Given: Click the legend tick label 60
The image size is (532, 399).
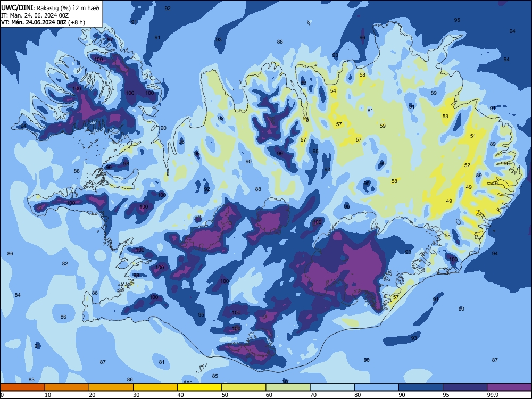Looking at the screenshot, I should pos(269,395).
